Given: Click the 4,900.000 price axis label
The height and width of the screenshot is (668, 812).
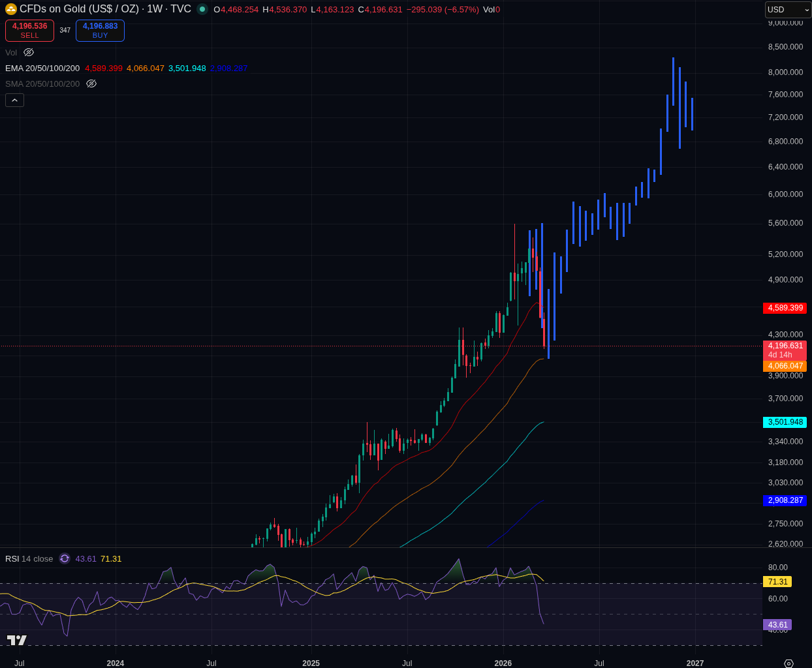Looking at the screenshot, I should [x=785, y=280].
